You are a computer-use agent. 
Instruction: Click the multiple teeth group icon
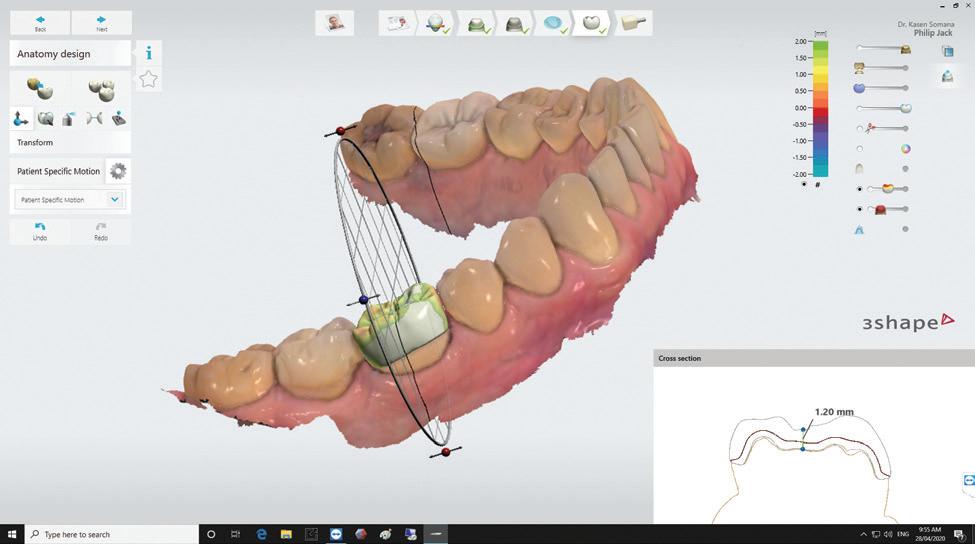(101, 90)
